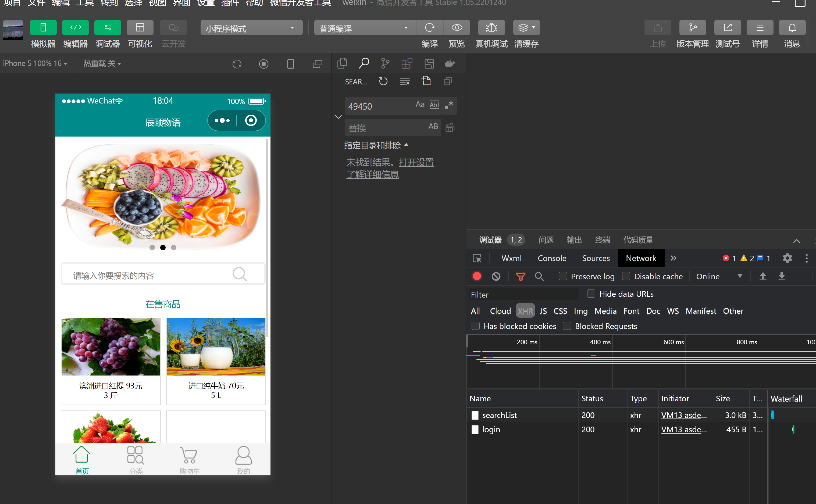Click the 编译 refresh compile icon

tap(430, 28)
